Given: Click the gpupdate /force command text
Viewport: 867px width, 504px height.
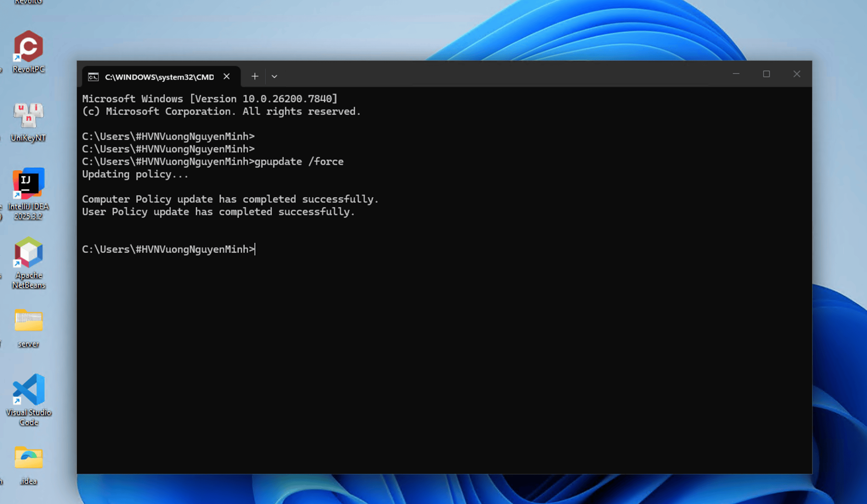Looking at the screenshot, I should coord(299,162).
